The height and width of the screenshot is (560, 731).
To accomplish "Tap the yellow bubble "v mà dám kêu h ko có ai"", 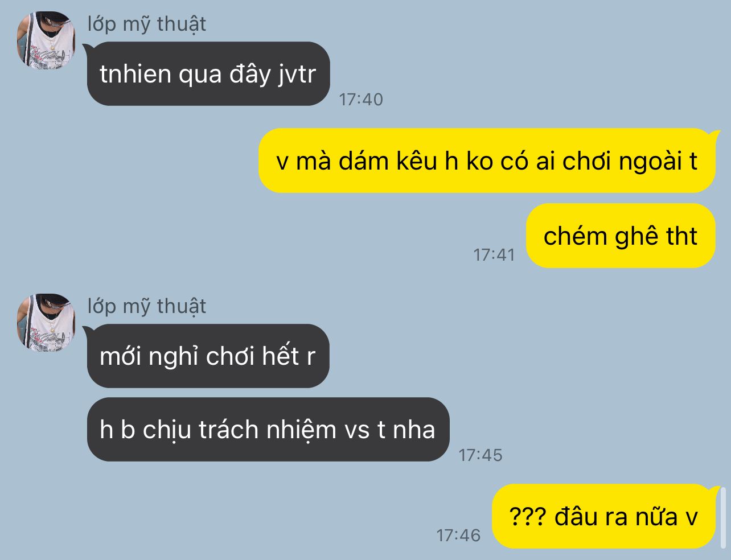I will pyautogui.click(x=487, y=161).
